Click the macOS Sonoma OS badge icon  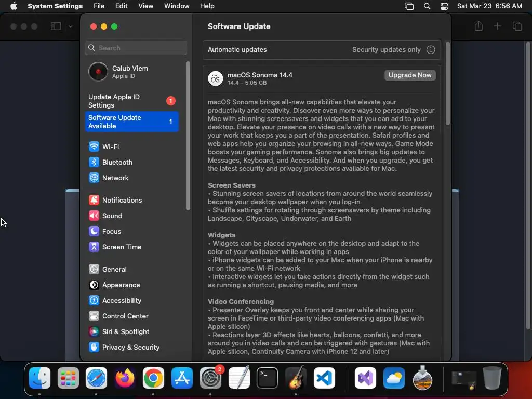[x=215, y=79]
